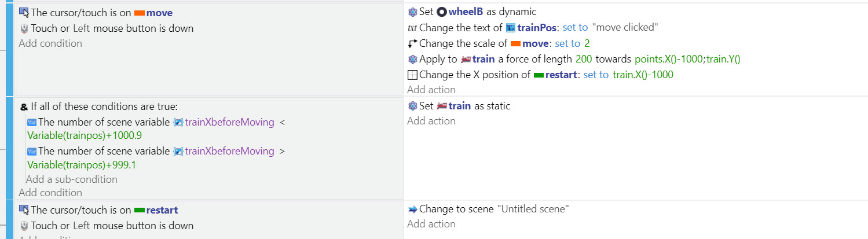Image resolution: width=868 pixels, height=239 pixels.
Task: Click Add a sub-condition link
Action: (x=72, y=179)
